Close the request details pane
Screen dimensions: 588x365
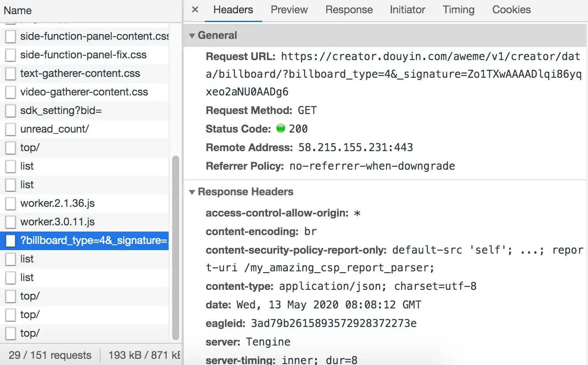[195, 10]
